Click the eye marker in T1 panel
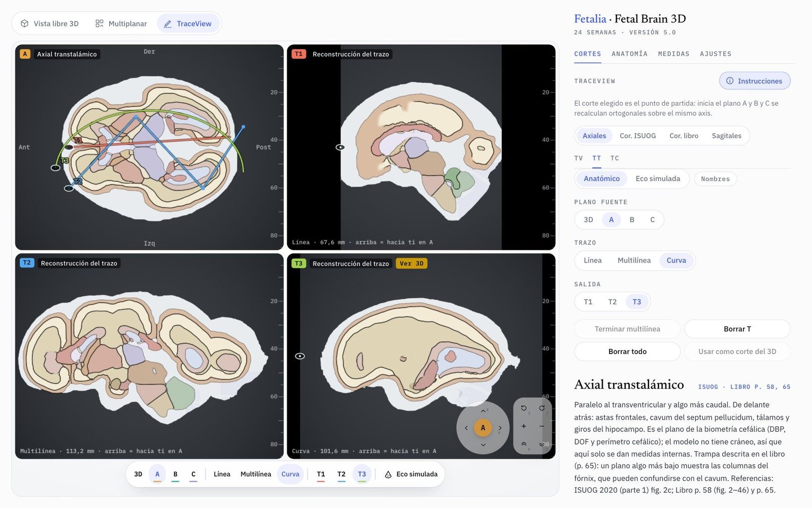Image resolution: width=812 pixels, height=508 pixels. point(340,147)
